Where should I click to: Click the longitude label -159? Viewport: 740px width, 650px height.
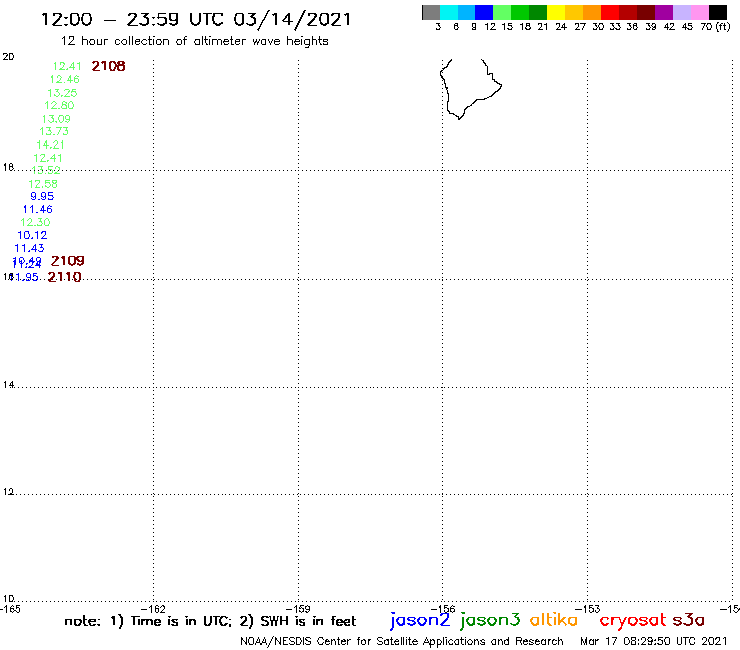tap(299, 609)
